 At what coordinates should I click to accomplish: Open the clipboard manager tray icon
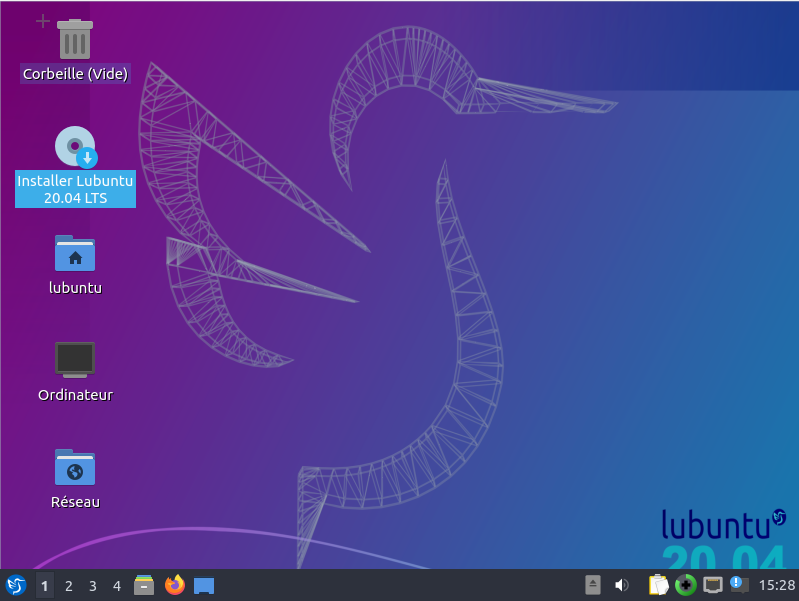click(x=658, y=585)
